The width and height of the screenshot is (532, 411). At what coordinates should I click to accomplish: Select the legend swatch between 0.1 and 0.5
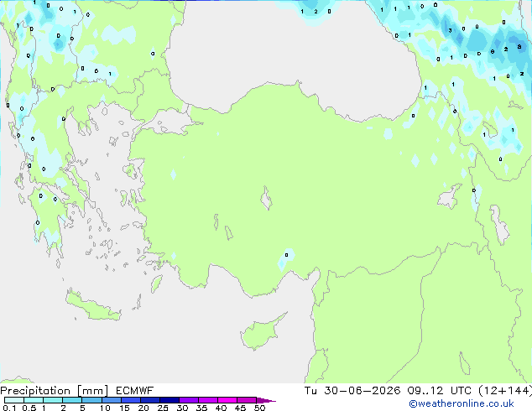pyautogui.click(x=14, y=400)
